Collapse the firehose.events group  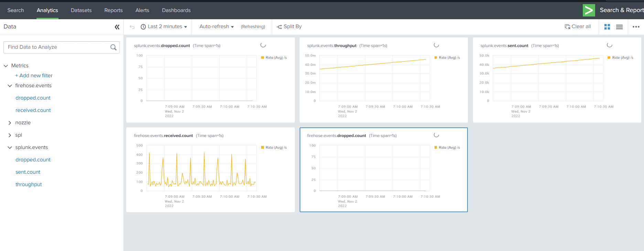tap(10, 85)
